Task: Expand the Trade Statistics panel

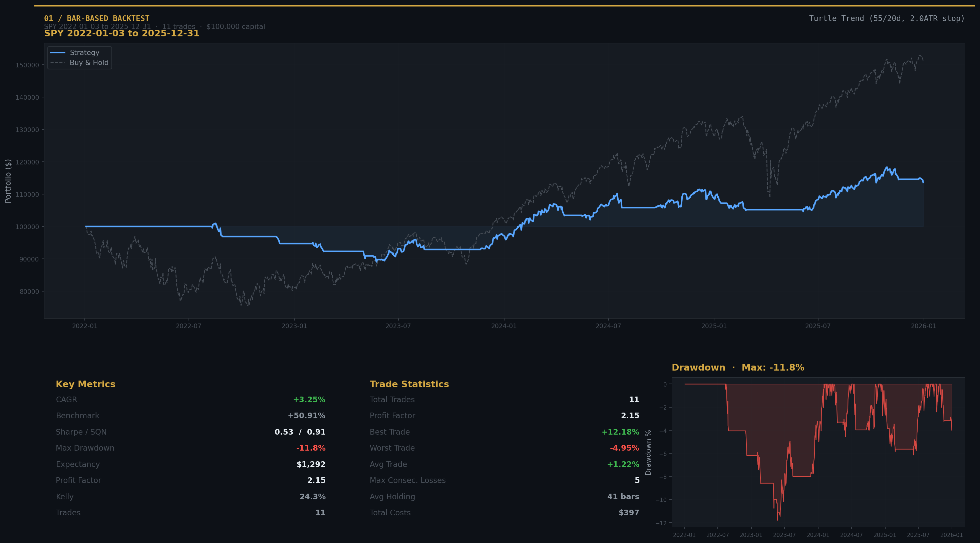Action: click(x=409, y=384)
